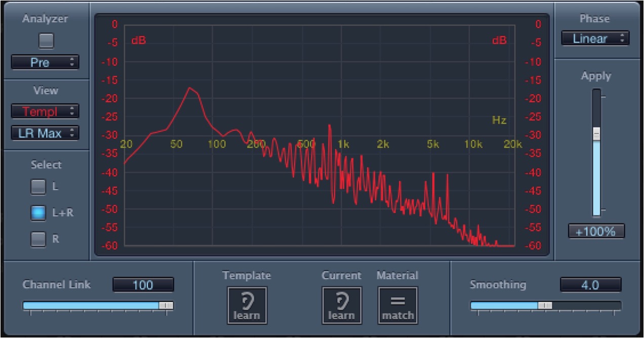The image size is (644, 338).
Task: Open the Phase Linear dropdown
Action: (x=595, y=39)
